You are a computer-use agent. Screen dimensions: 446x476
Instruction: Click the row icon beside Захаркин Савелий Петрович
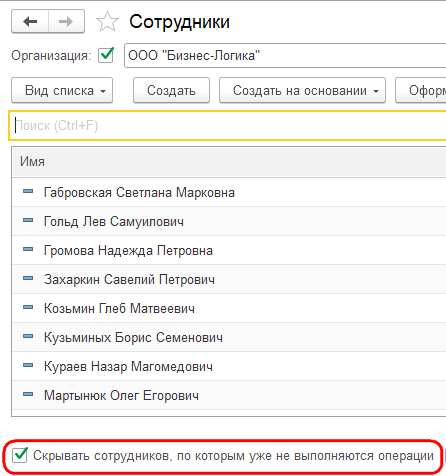(28, 278)
